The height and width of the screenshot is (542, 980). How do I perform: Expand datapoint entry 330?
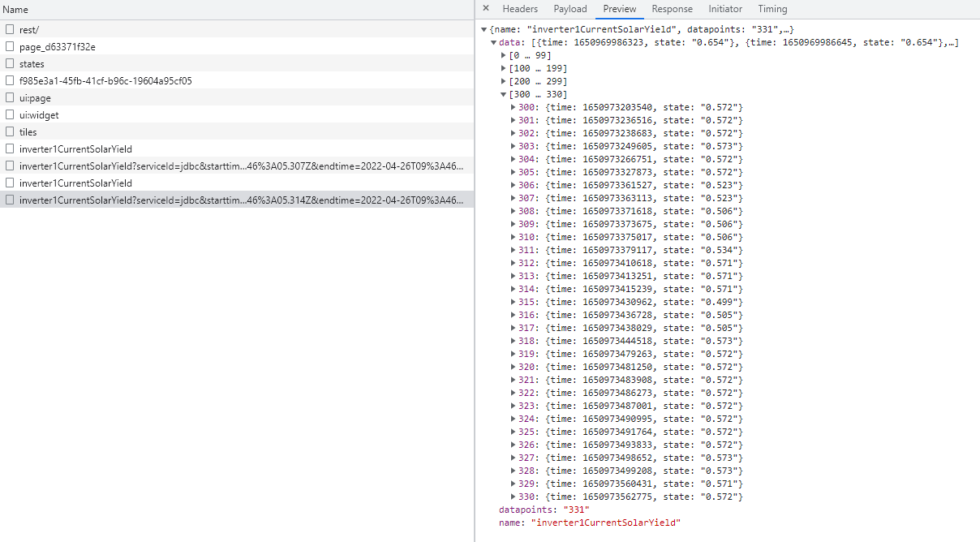[514, 497]
